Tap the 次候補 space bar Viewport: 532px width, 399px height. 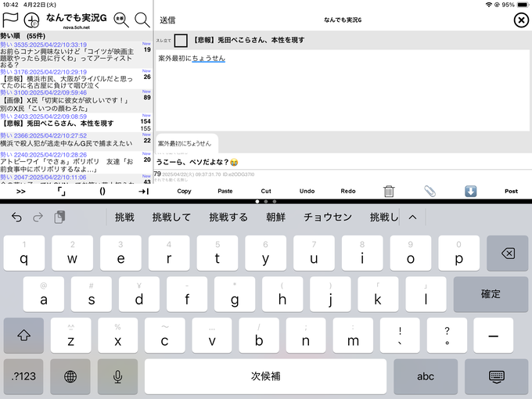(x=265, y=376)
